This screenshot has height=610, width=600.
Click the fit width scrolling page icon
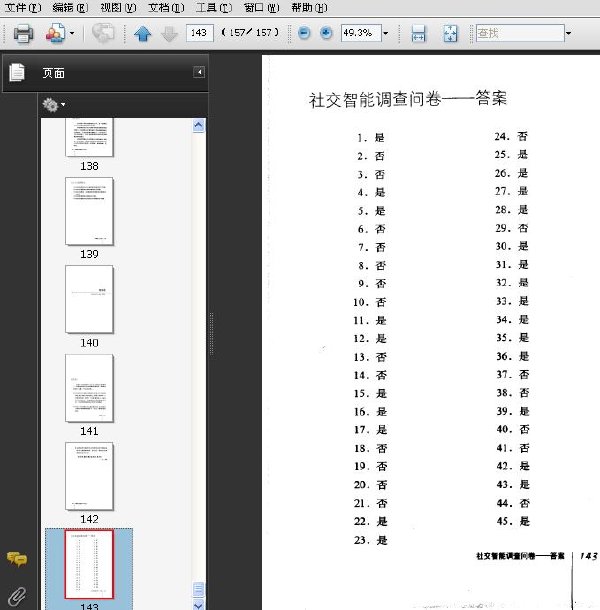(418, 33)
